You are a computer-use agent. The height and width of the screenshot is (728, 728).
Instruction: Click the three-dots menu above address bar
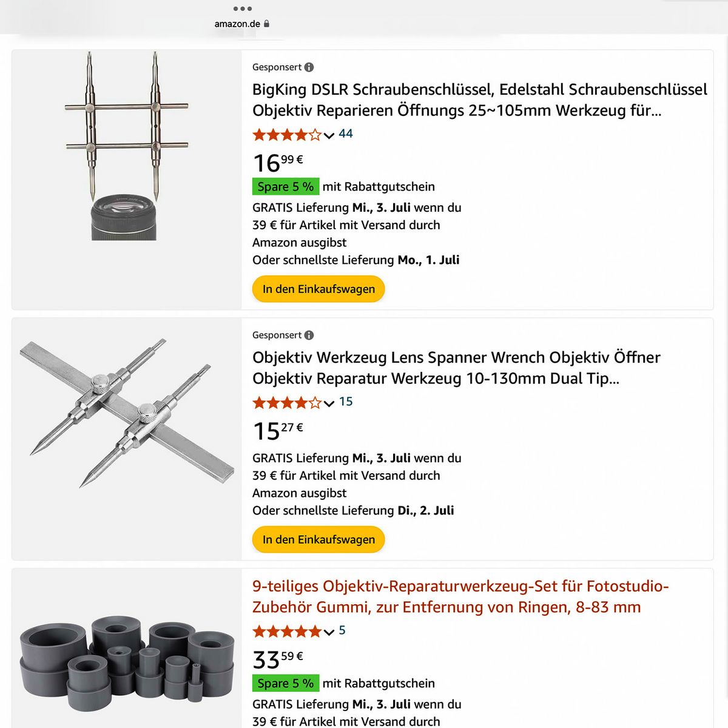click(242, 8)
